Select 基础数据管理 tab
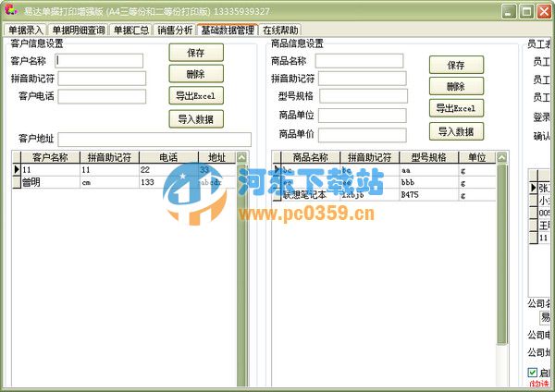 [228, 31]
